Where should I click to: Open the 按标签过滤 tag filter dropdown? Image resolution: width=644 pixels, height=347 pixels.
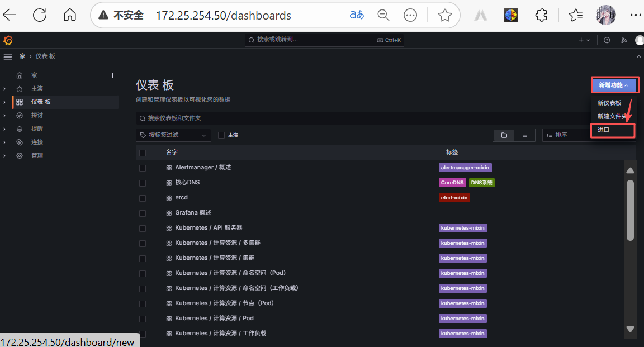[173, 135]
